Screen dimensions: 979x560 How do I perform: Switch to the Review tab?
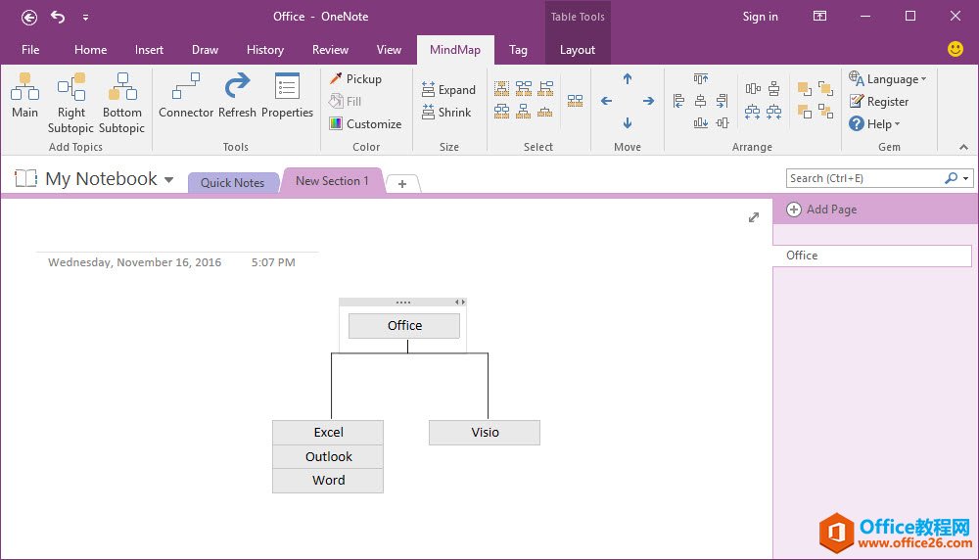(330, 49)
